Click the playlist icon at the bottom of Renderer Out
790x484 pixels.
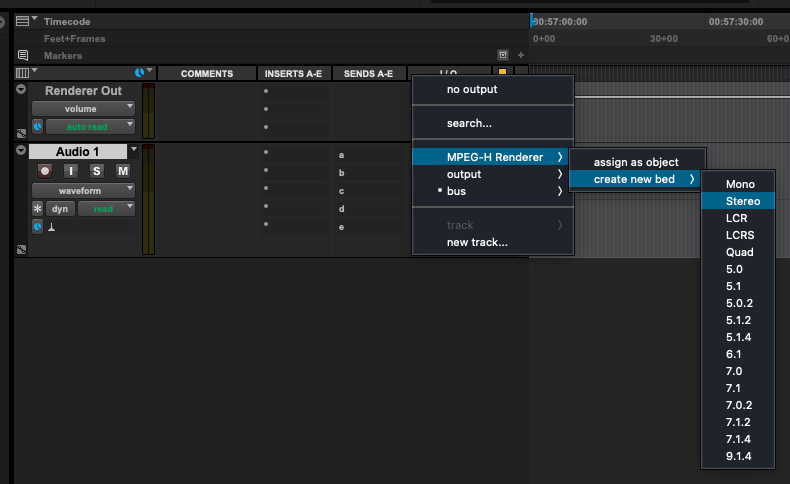(21, 133)
